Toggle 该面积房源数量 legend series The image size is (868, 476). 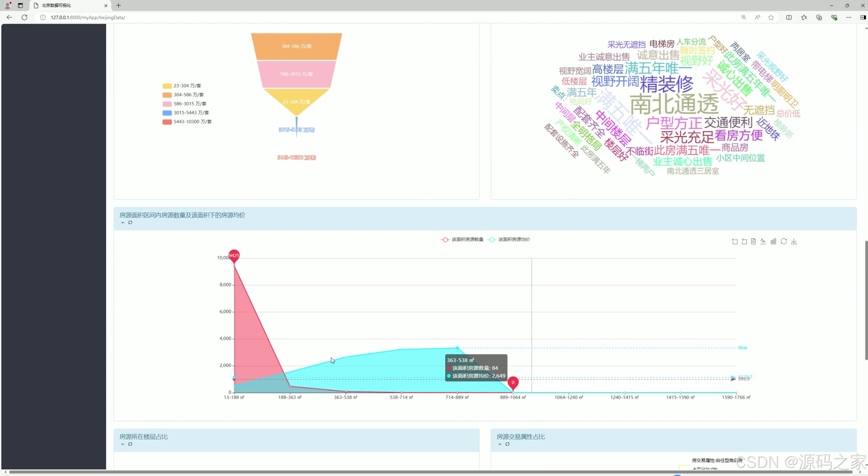pos(462,239)
